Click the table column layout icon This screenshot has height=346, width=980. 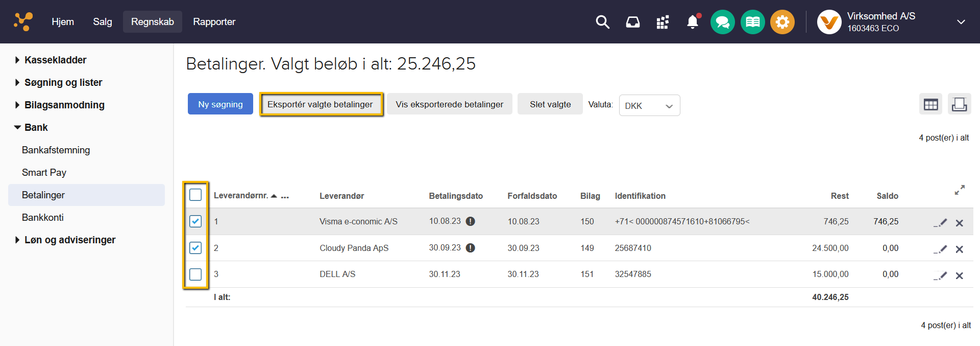tap(930, 104)
